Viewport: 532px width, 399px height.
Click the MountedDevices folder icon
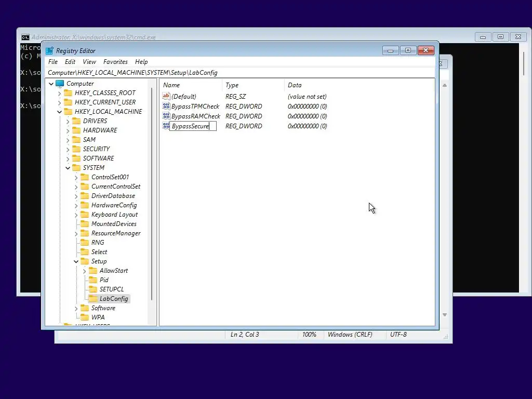coord(85,224)
